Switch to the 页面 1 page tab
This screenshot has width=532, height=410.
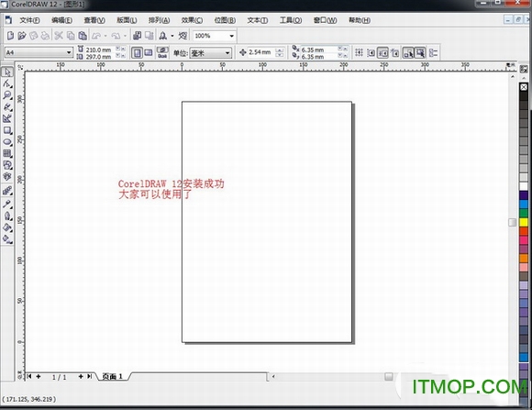point(113,376)
